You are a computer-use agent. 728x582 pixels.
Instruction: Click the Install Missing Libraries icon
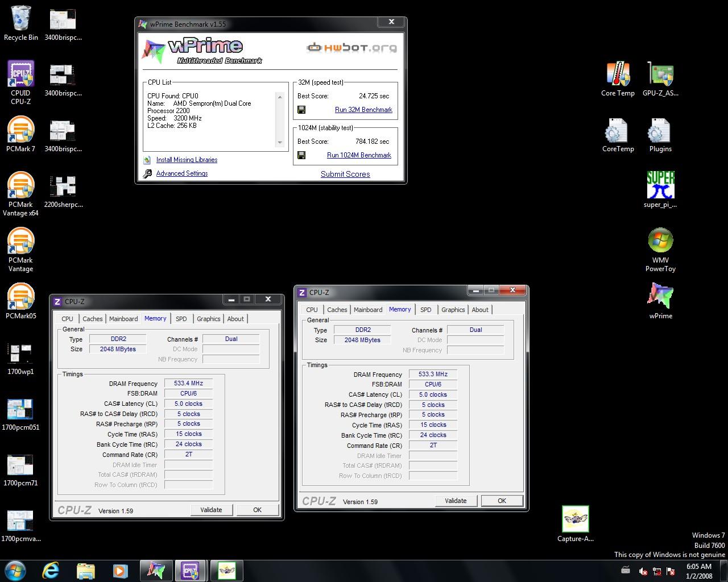[x=147, y=160]
